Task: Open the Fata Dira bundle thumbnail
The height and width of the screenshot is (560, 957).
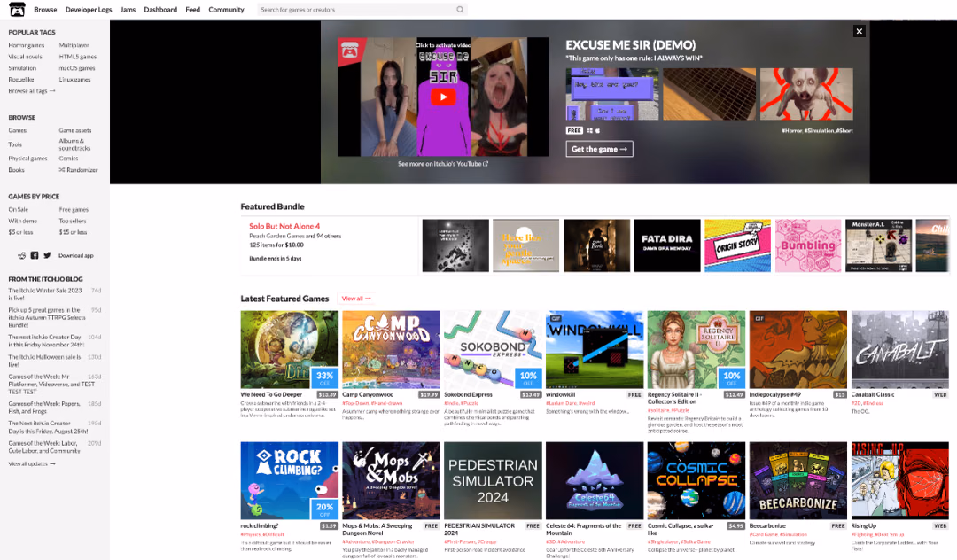Action: [x=667, y=245]
